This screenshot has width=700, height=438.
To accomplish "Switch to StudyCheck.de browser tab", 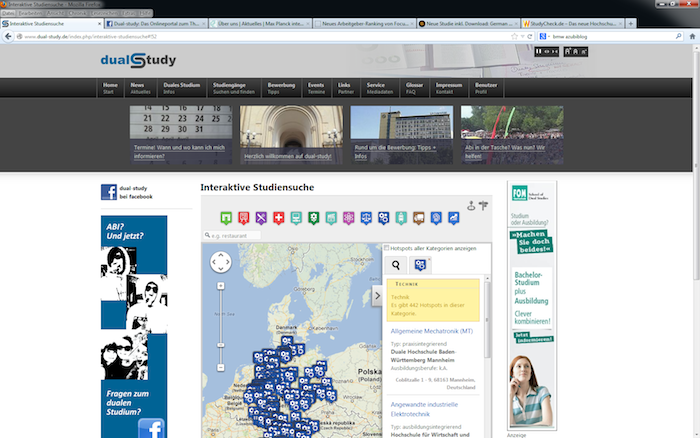I will click(x=572, y=24).
